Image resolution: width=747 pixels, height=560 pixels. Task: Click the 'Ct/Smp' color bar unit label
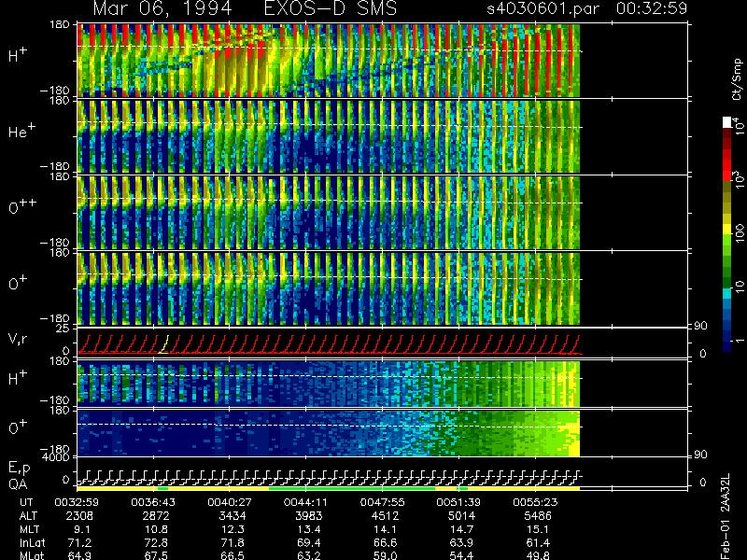738,79
